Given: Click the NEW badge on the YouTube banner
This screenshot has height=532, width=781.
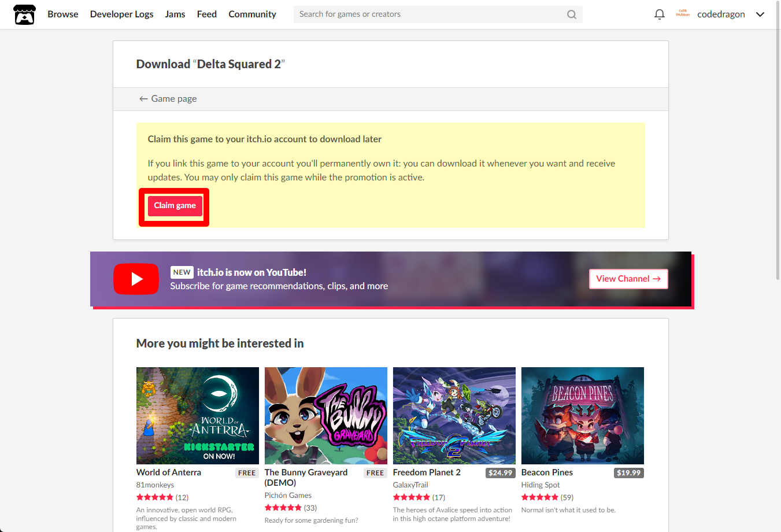Looking at the screenshot, I should coord(182,272).
